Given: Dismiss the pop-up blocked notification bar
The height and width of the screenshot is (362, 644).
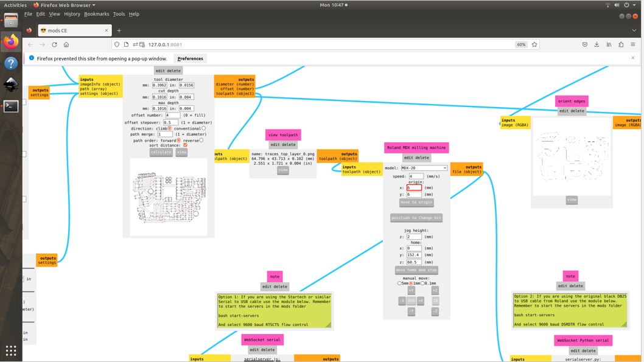Looking at the screenshot, I should [633, 58].
